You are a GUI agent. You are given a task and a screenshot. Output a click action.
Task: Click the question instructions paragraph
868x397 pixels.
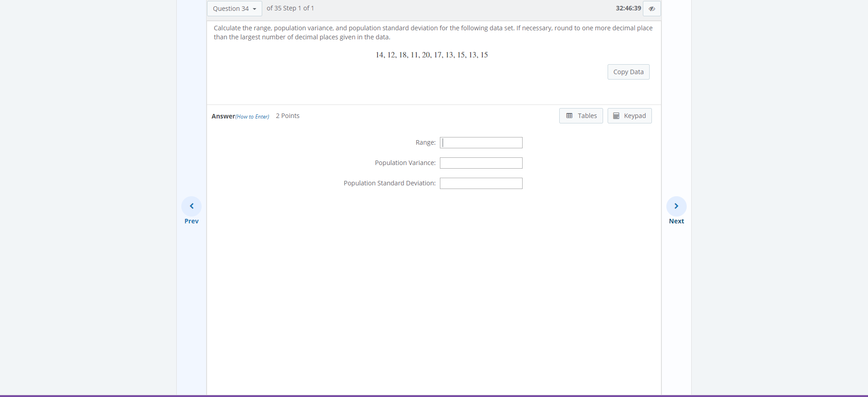point(433,33)
